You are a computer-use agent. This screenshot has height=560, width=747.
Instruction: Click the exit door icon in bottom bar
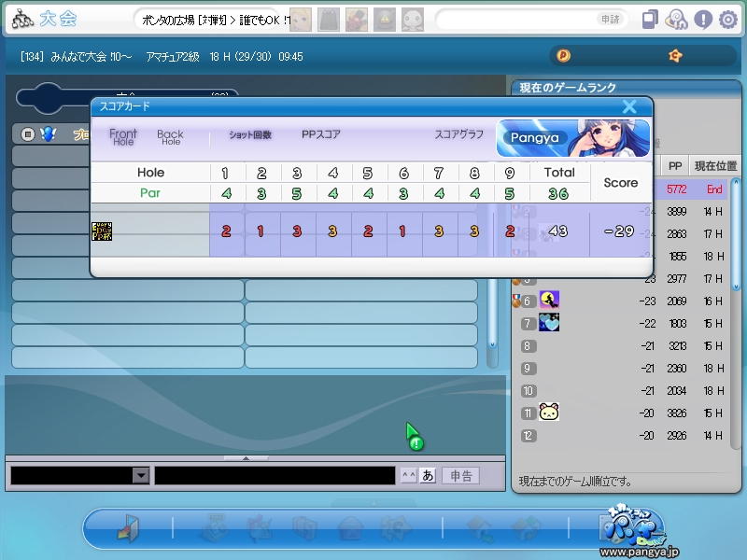128,528
